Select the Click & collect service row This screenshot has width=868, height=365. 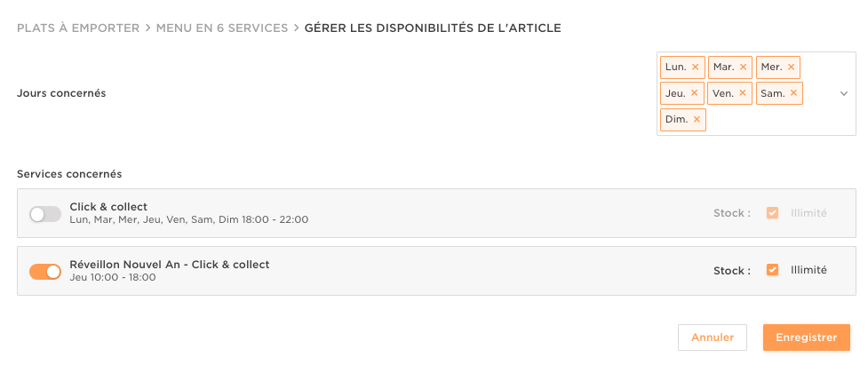click(400, 213)
